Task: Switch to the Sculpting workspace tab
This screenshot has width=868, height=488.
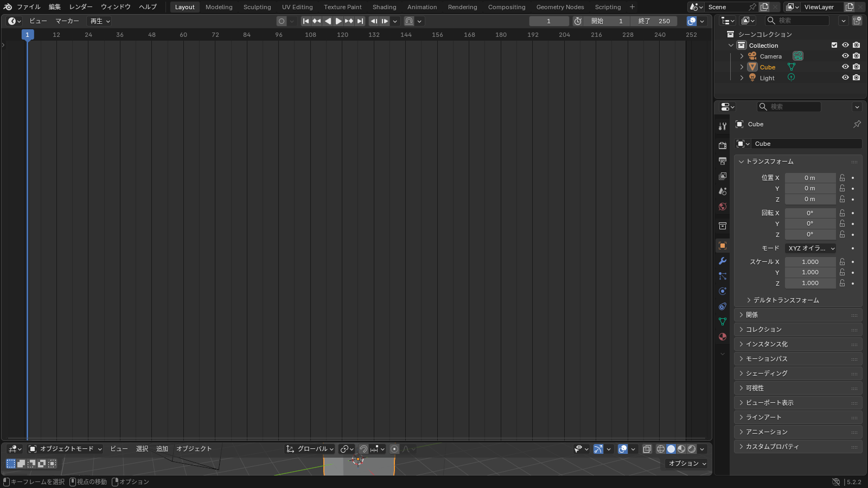Action: (257, 7)
